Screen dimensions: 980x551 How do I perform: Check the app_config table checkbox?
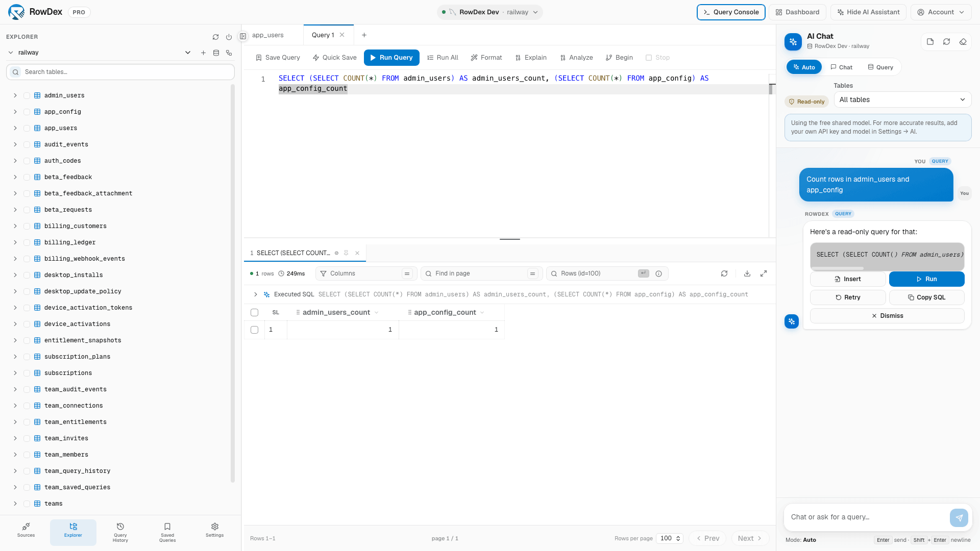[x=27, y=112]
